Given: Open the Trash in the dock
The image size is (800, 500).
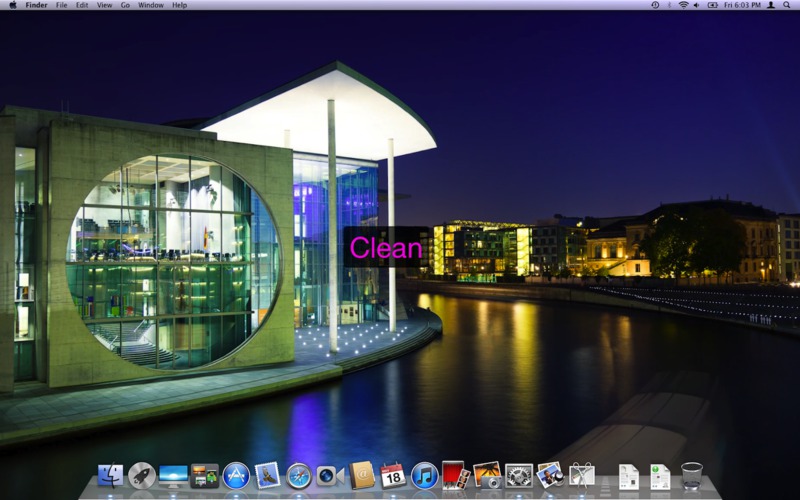Looking at the screenshot, I should [691, 475].
